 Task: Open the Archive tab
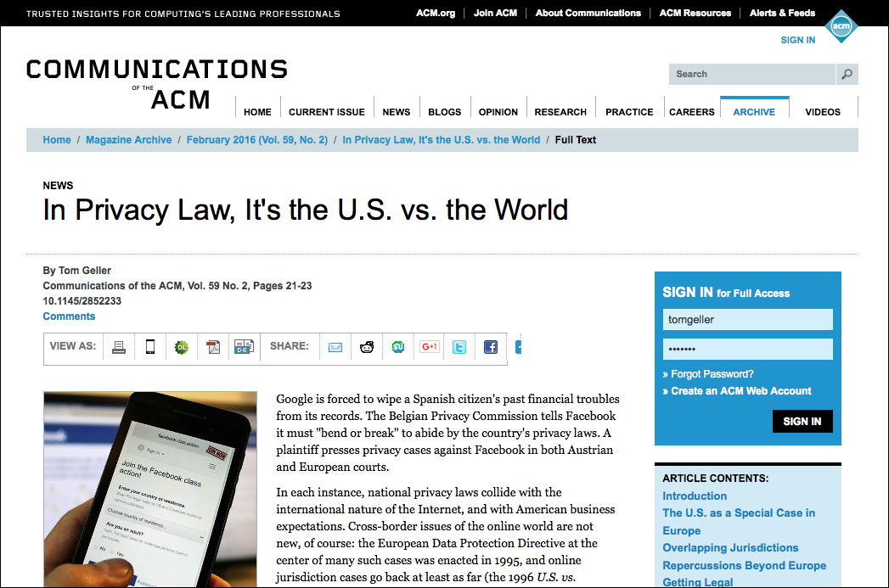click(x=754, y=111)
